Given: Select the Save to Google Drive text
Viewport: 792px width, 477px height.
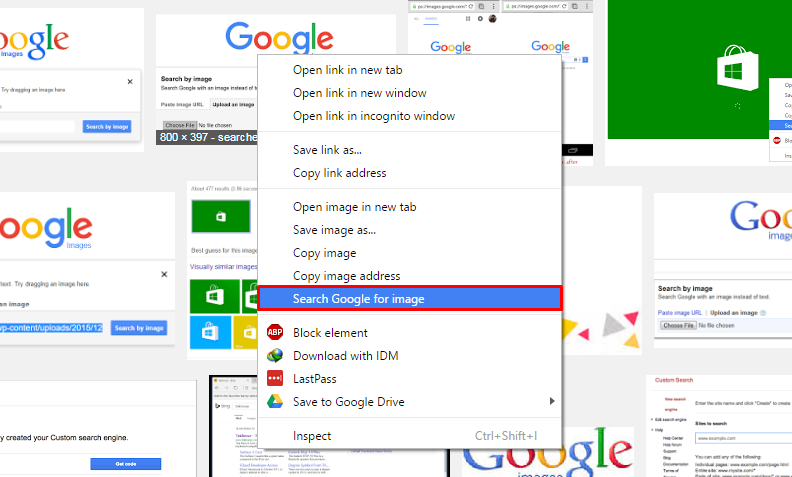Looking at the screenshot, I should (349, 402).
